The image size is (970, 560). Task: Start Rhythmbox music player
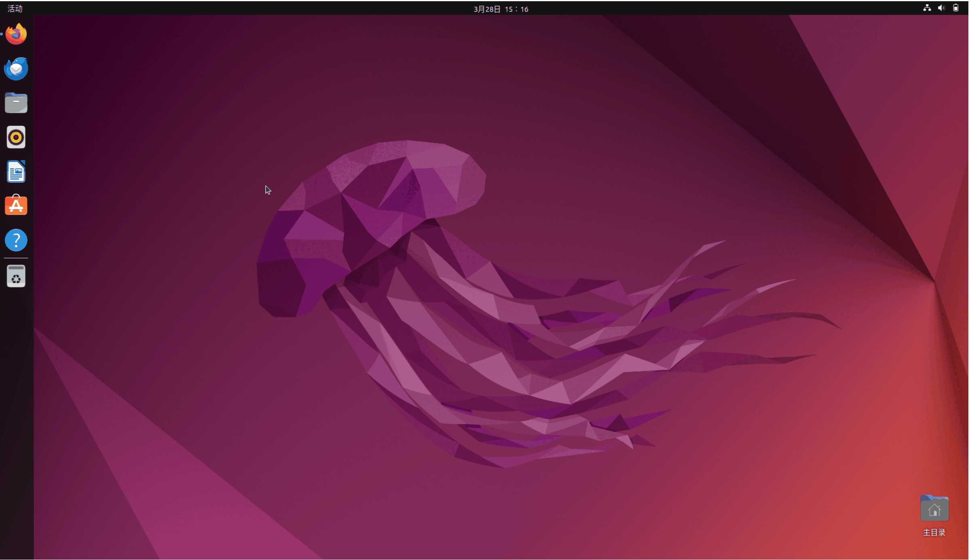tap(16, 137)
